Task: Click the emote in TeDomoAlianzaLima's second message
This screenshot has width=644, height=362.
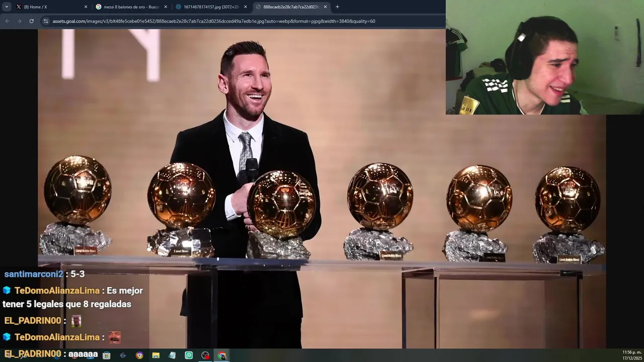Action: coord(114,337)
